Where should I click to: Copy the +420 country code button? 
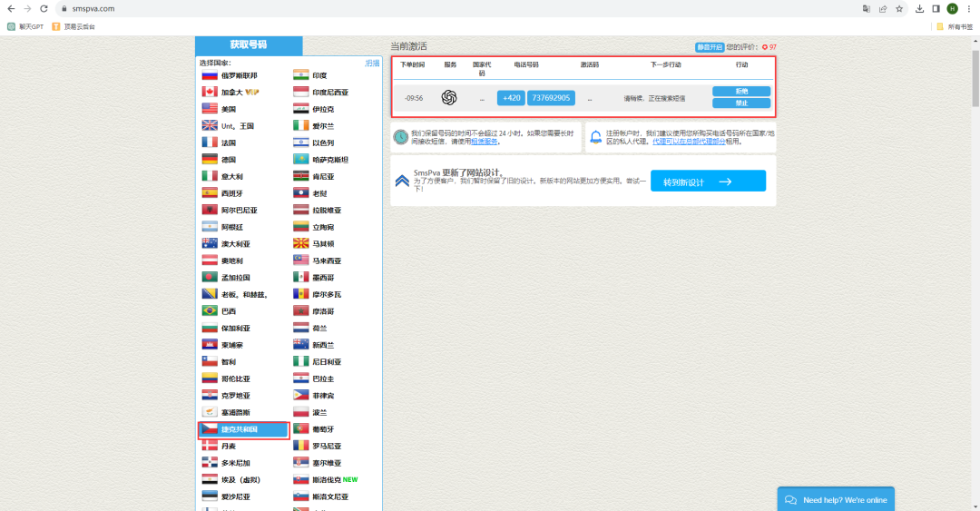coord(511,98)
